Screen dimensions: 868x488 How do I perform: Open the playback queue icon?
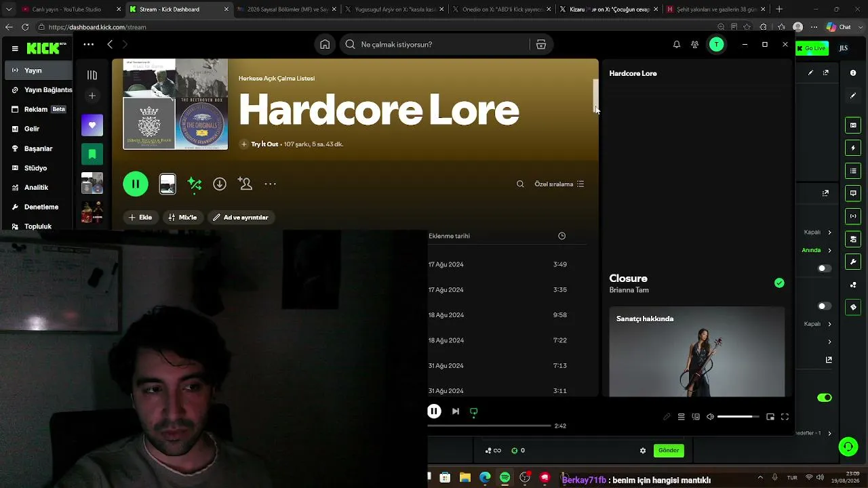click(682, 417)
